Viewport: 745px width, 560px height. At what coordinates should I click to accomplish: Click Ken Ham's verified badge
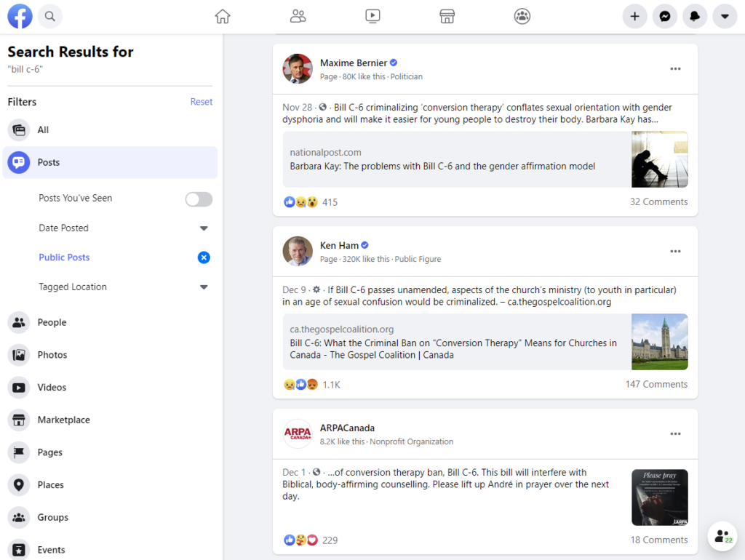pyautogui.click(x=365, y=245)
